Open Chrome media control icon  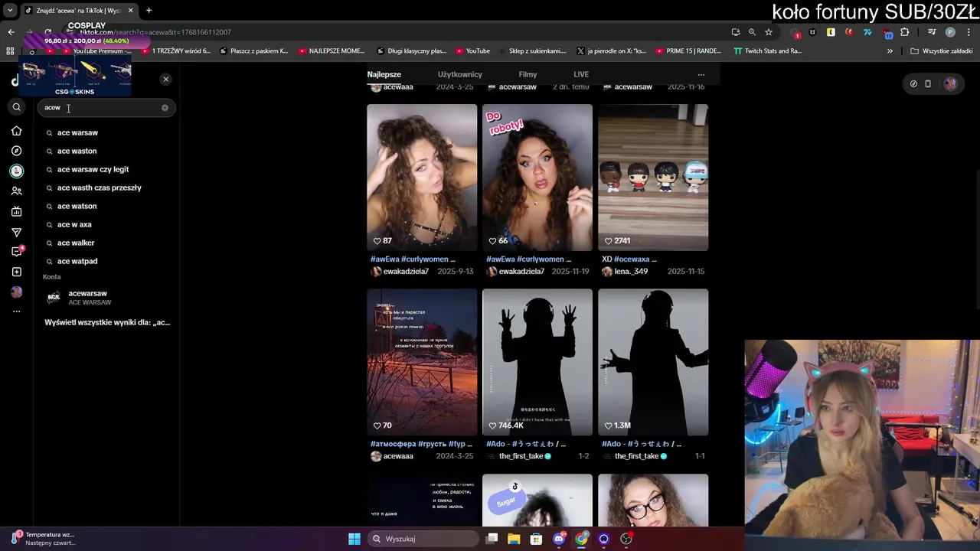932,32
